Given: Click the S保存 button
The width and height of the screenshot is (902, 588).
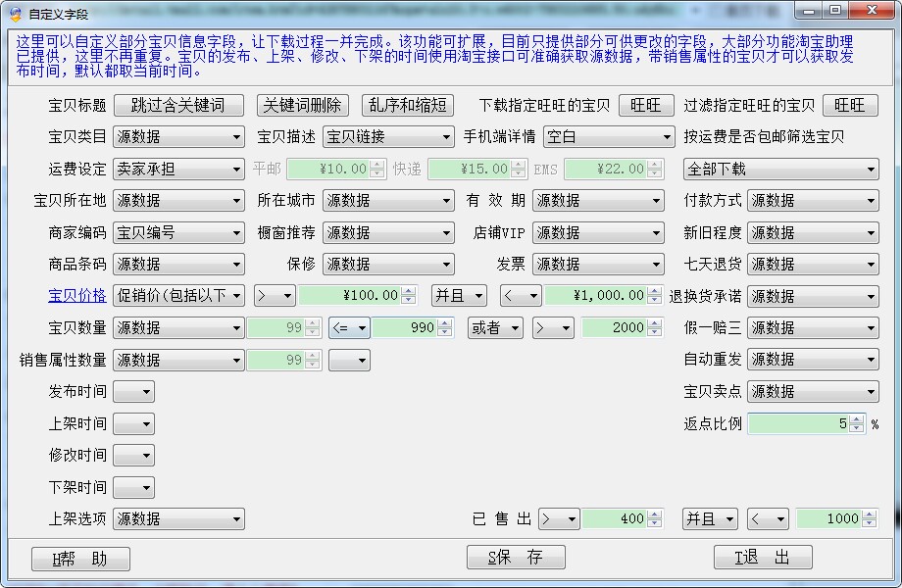Looking at the screenshot, I should coord(516,558).
